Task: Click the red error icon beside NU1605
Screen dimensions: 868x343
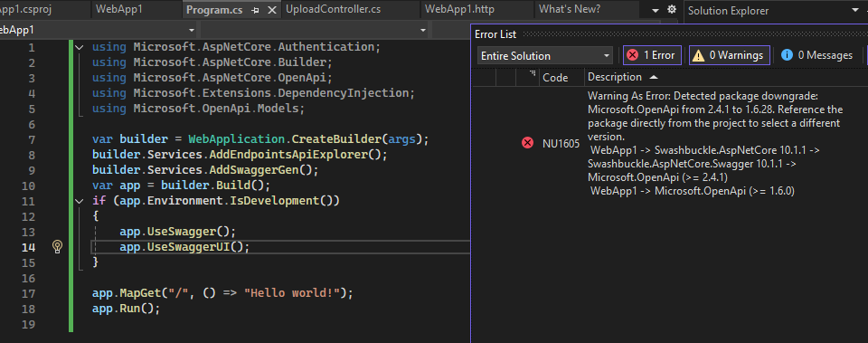Action: point(527,144)
